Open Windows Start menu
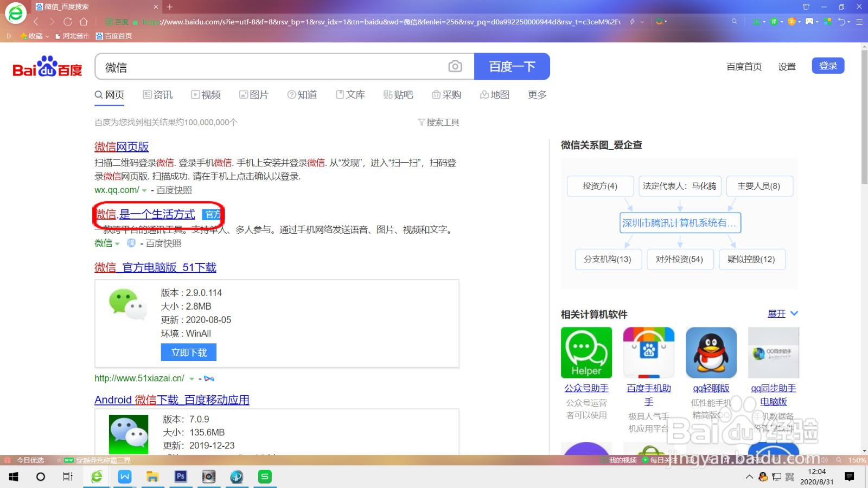This screenshot has height=488, width=868. (x=14, y=477)
